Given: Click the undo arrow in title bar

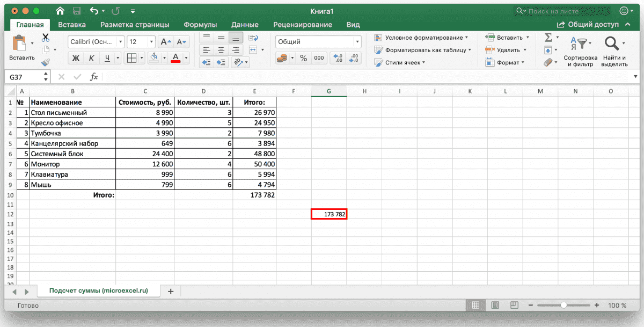Looking at the screenshot, I should tap(94, 11).
